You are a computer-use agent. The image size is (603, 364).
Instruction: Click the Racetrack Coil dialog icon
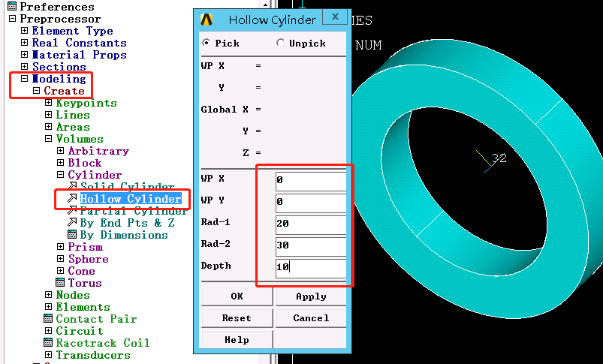point(48,342)
